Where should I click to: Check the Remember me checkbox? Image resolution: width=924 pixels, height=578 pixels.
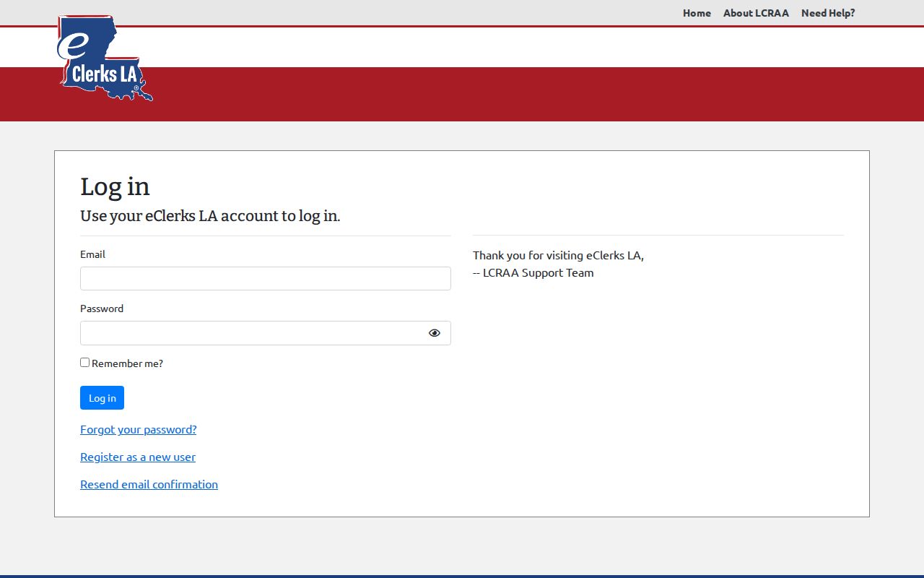click(84, 363)
